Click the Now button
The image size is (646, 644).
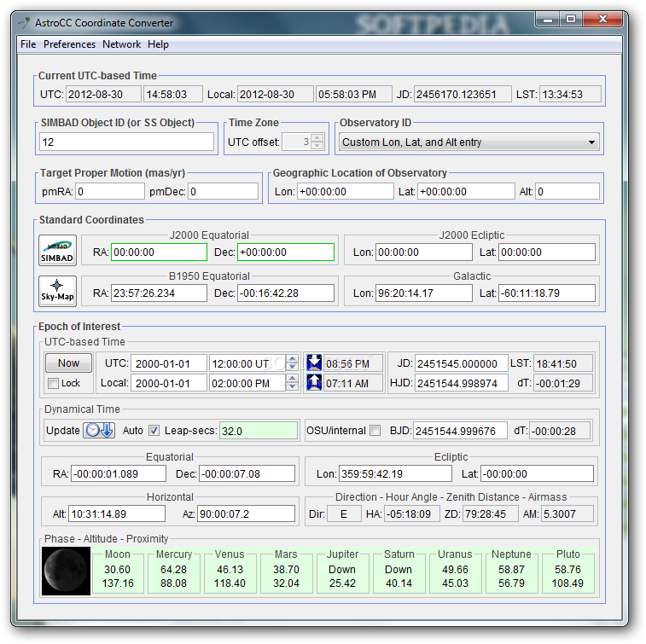click(69, 363)
